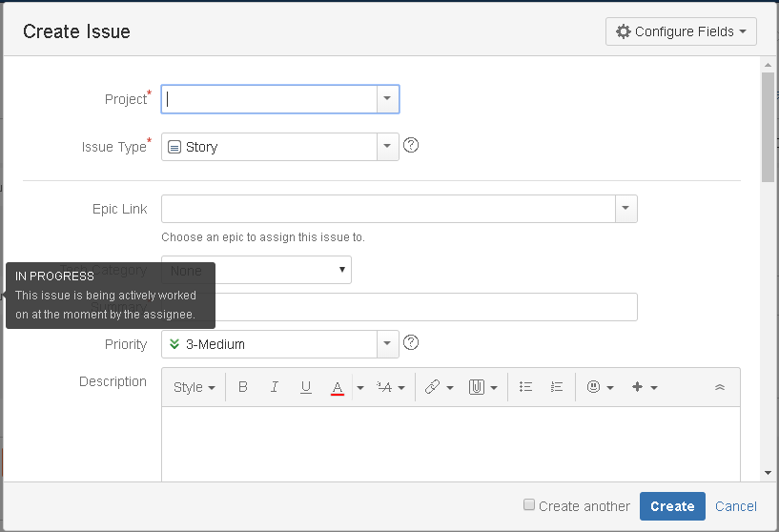Click the insert link icon
The image size is (779, 532).
point(433,387)
